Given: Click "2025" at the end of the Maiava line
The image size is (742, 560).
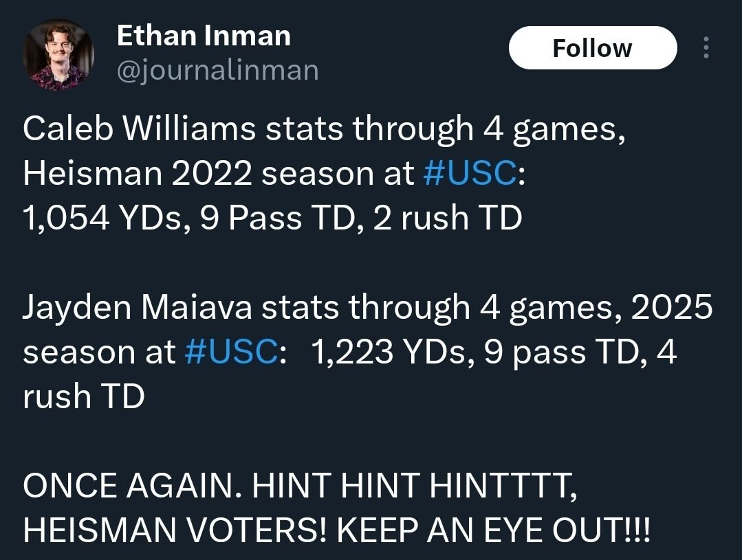Looking at the screenshot, I should [x=671, y=308].
